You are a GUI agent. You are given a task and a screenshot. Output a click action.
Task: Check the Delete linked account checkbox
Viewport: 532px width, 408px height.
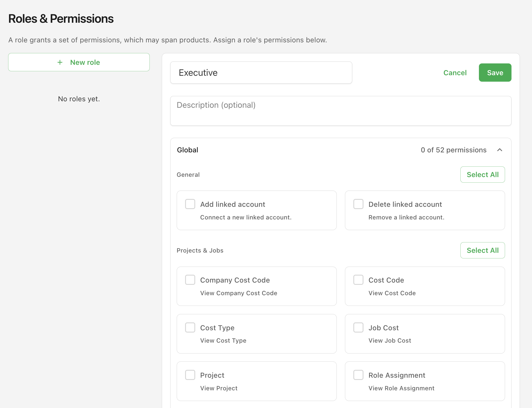[x=358, y=204]
